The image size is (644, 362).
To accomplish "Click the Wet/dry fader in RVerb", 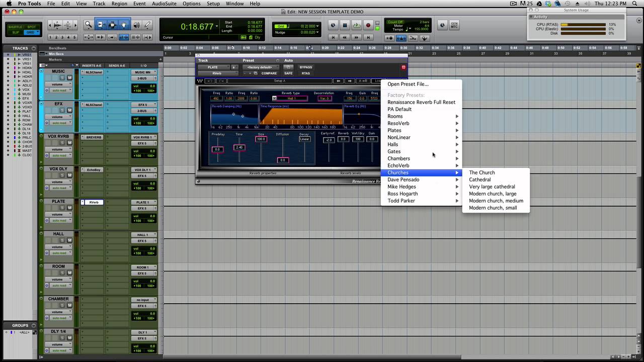I will (x=358, y=139).
